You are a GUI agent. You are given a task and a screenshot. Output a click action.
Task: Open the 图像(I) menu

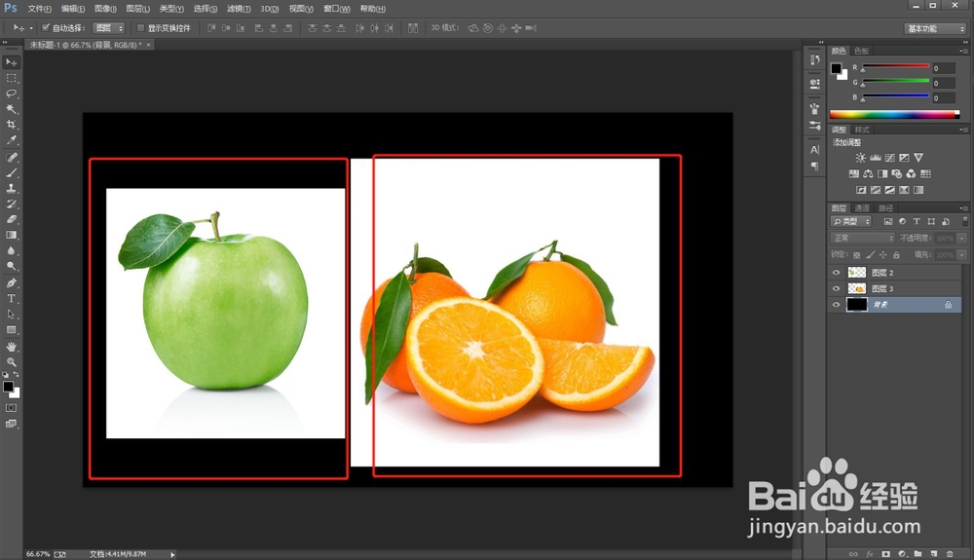pyautogui.click(x=105, y=9)
